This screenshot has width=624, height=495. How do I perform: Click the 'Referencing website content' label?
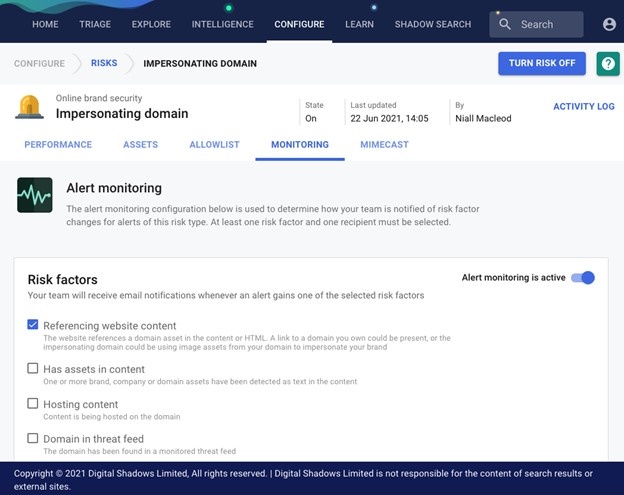[x=109, y=325]
